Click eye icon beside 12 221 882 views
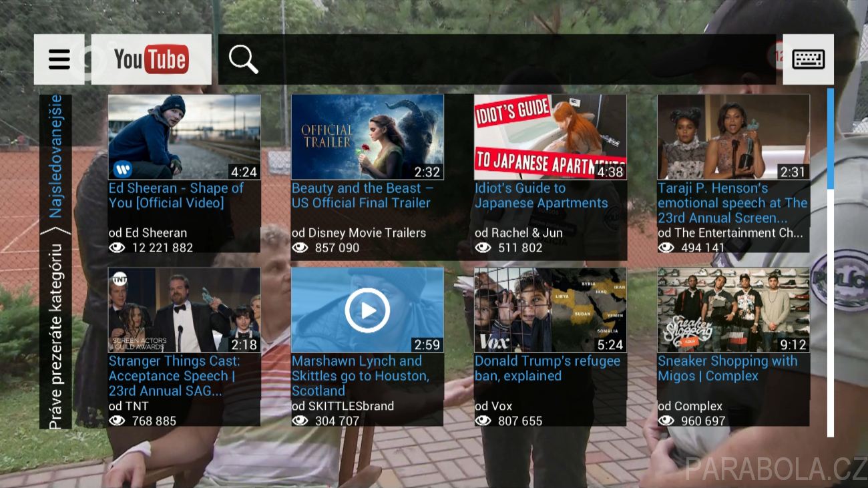This screenshot has height=488, width=868. point(118,248)
